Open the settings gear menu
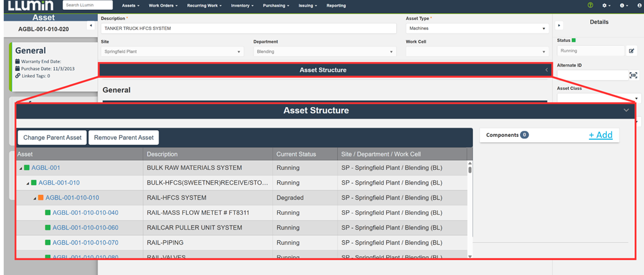The height and width of the screenshot is (275, 644). (x=605, y=5)
